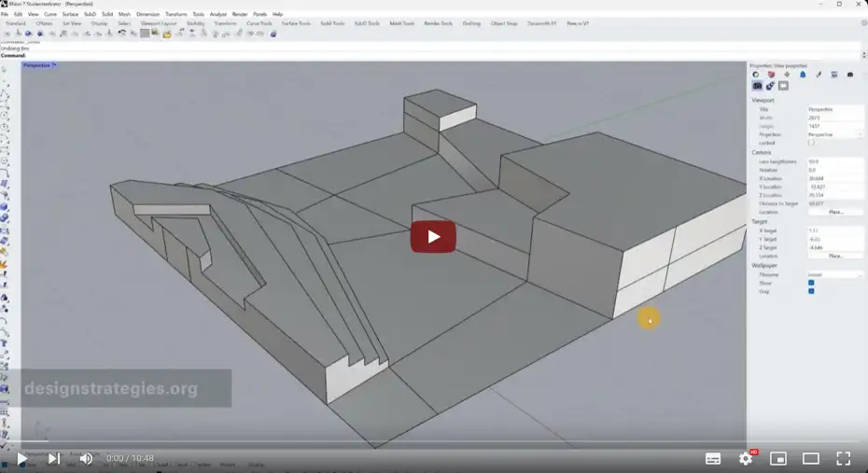Switch to the Viewport Layout tab
Screen dimensions: 868x473
tap(159, 23)
